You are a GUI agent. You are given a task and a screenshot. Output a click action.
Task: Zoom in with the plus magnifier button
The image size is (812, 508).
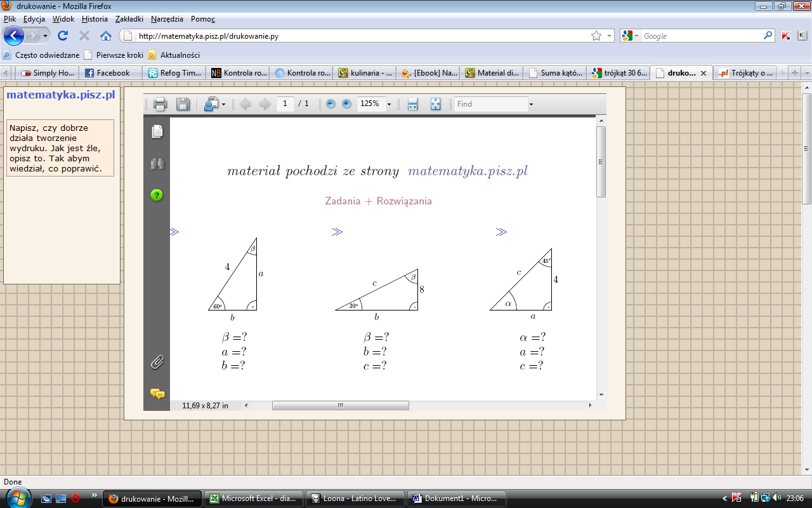click(346, 104)
